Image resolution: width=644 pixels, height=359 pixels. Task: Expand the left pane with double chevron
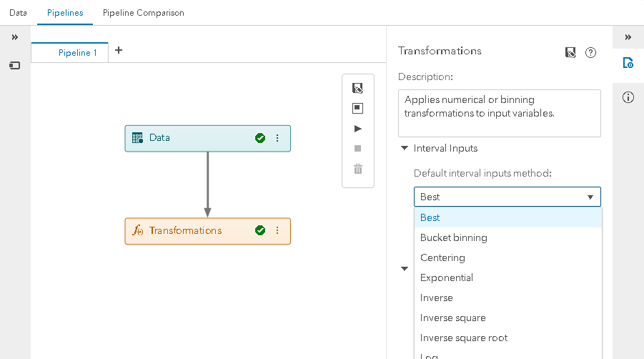tap(14, 37)
